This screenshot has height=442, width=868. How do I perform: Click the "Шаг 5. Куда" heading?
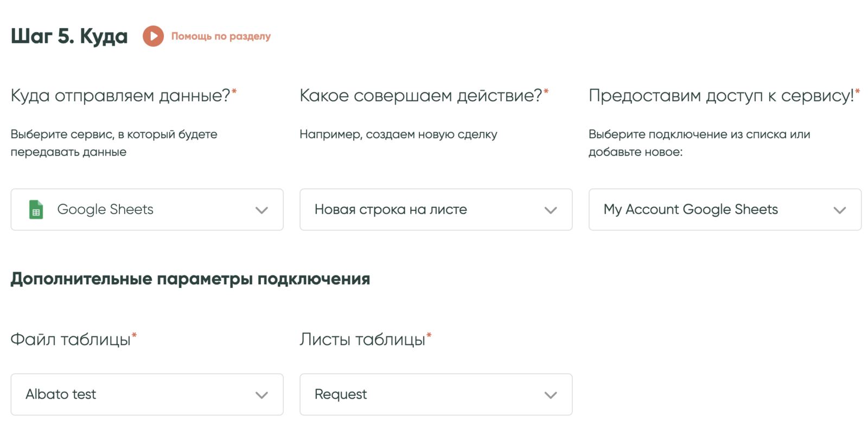[69, 36]
